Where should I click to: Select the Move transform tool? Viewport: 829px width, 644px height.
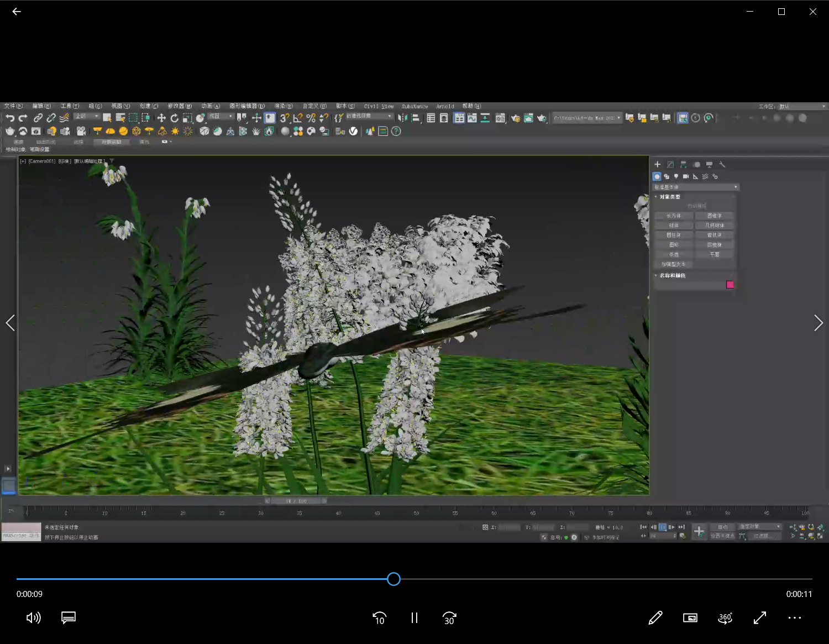pos(161,118)
